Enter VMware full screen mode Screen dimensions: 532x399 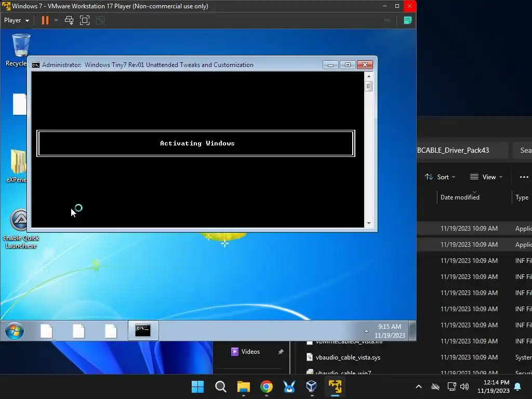pyautogui.click(x=85, y=20)
